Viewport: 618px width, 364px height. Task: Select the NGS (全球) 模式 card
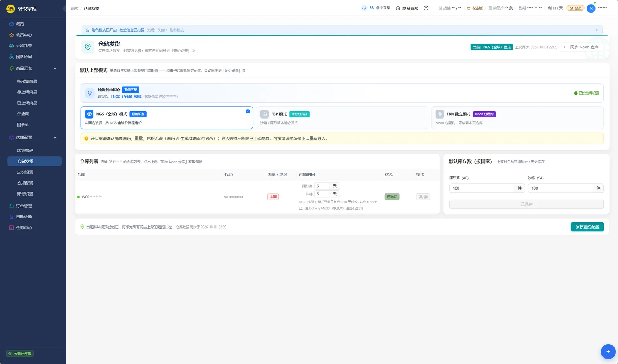point(167,118)
